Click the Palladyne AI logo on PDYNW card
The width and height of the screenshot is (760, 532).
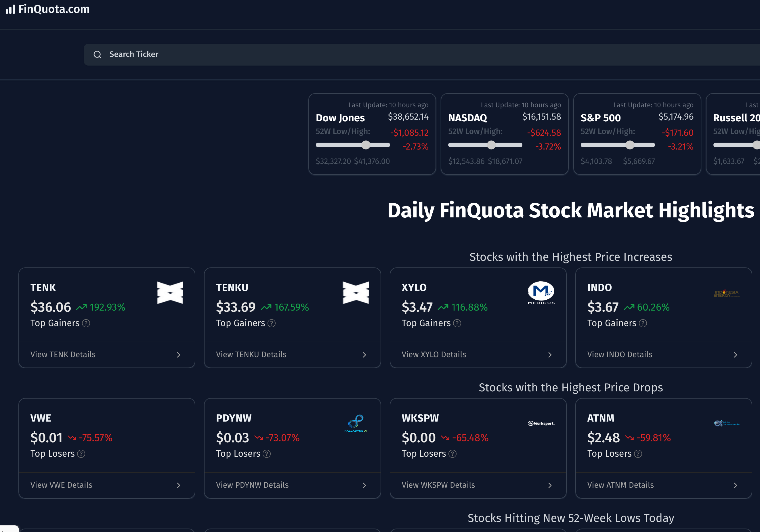pyautogui.click(x=356, y=423)
